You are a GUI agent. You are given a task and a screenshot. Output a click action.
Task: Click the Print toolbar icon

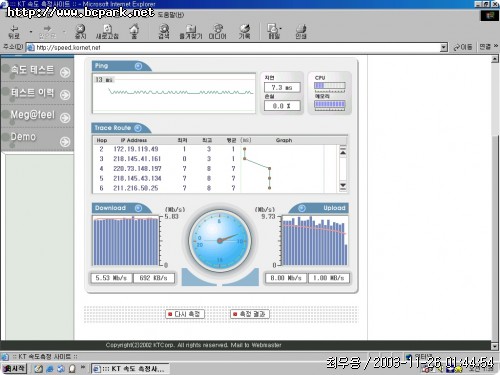pyautogui.click(x=301, y=32)
